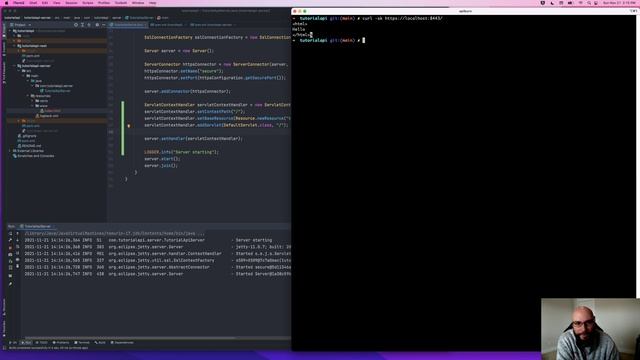The width and height of the screenshot is (640, 360).
Task: Collapse the tutorialapi root project node
Action: (x=10, y=31)
